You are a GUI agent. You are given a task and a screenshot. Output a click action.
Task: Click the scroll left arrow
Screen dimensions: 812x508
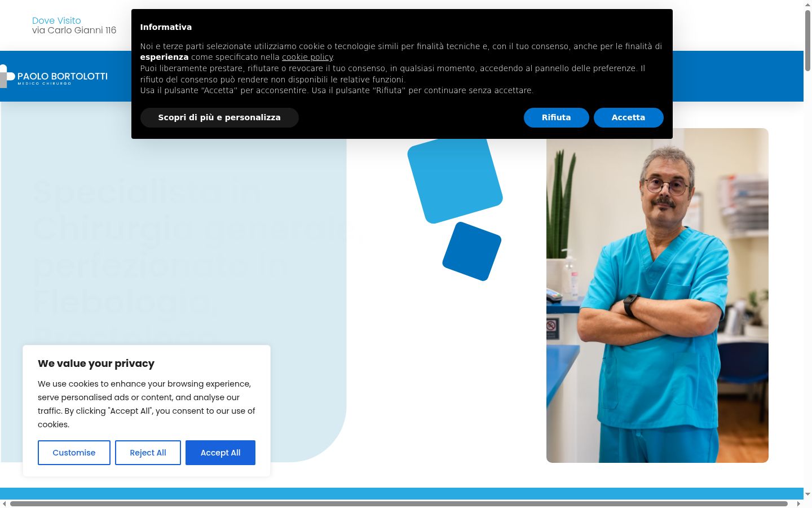pos(5,503)
